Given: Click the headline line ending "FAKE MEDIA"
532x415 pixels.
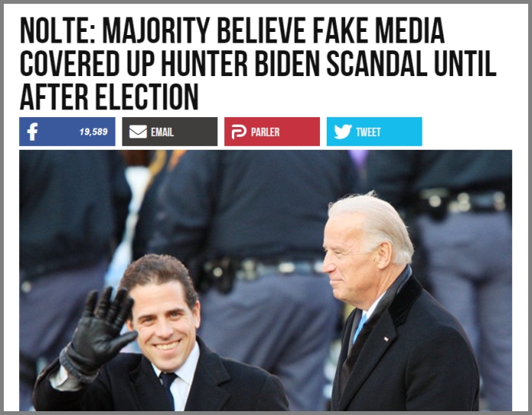Looking at the screenshot, I should (x=232, y=30).
